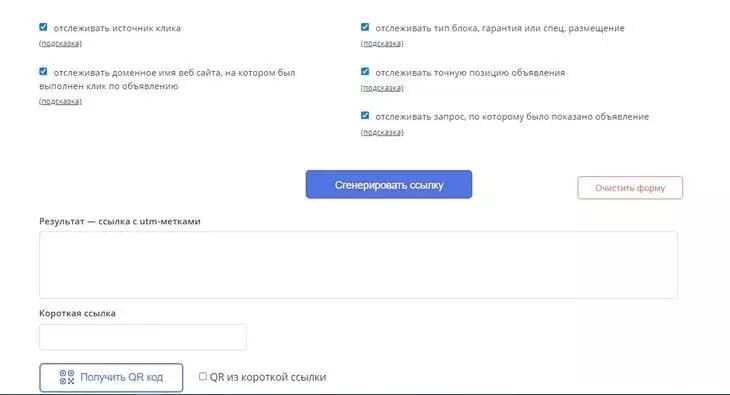Click отслеживать источник клика label text
The width and height of the screenshot is (730, 395).
click(x=117, y=28)
